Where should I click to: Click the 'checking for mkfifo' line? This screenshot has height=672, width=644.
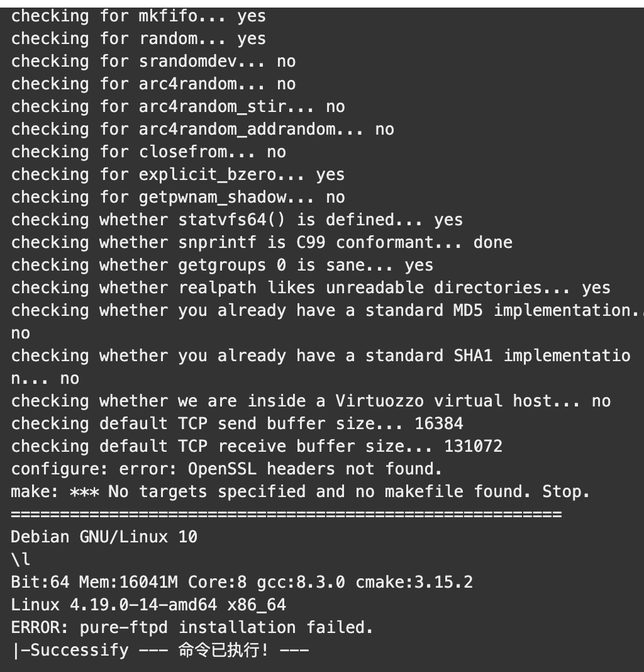coord(138,16)
